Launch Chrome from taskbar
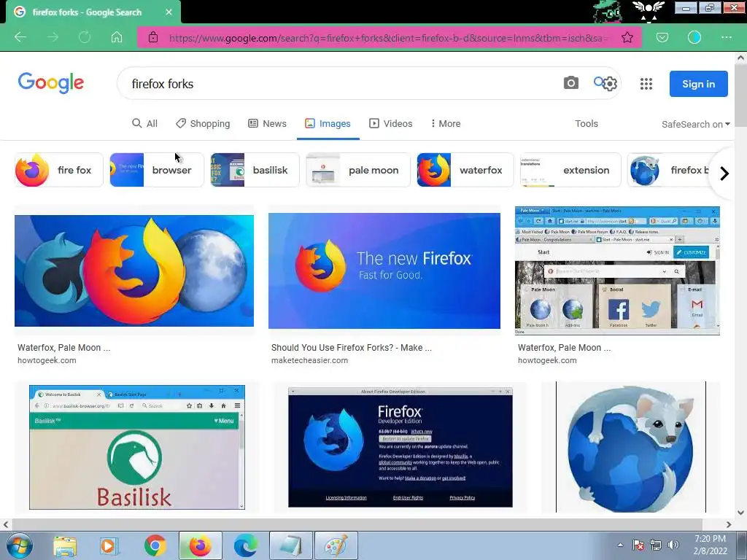747x560 pixels. [155, 545]
